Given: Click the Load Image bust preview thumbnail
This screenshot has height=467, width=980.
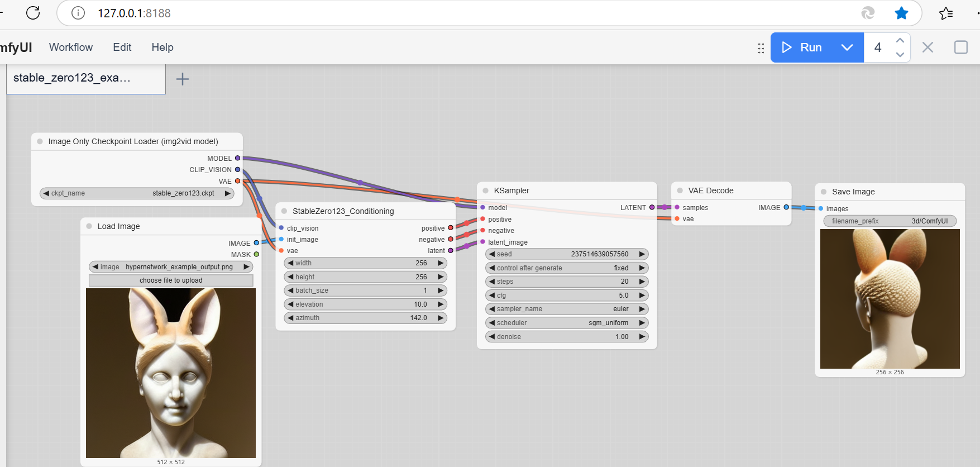Looking at the screenshot, I should point(171,373).
